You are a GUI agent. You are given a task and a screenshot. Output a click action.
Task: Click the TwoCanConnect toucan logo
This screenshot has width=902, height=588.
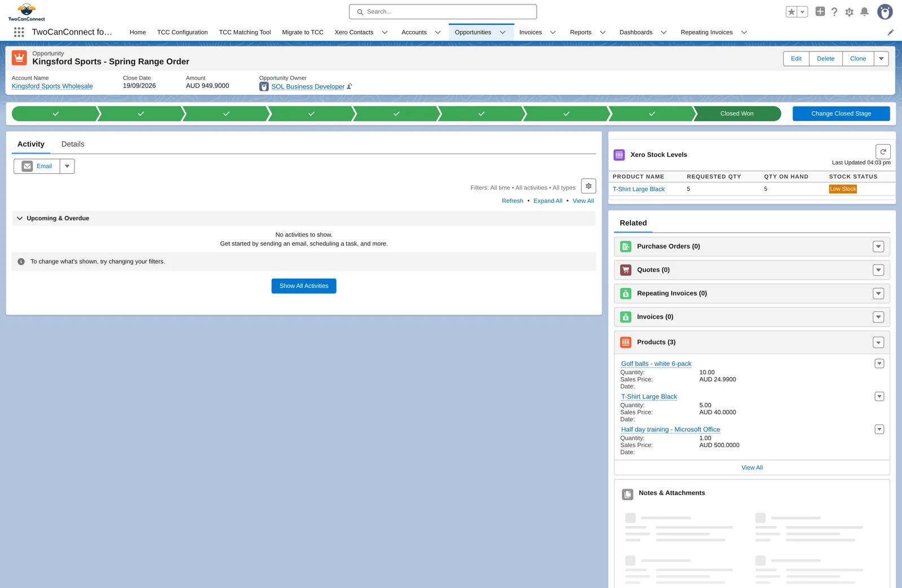[x=26, y=12]
